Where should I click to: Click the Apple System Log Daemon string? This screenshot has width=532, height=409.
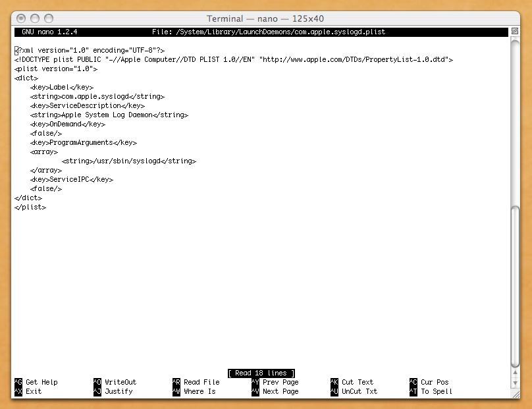109,115
